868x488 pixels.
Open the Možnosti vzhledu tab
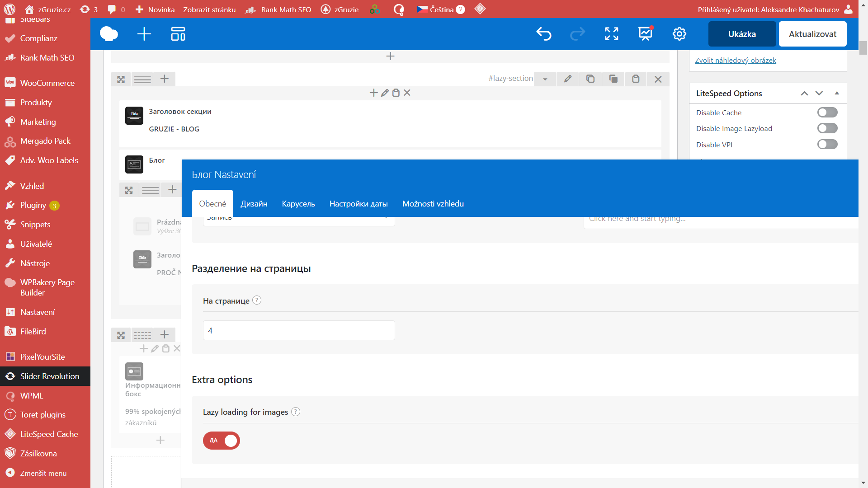433,204
